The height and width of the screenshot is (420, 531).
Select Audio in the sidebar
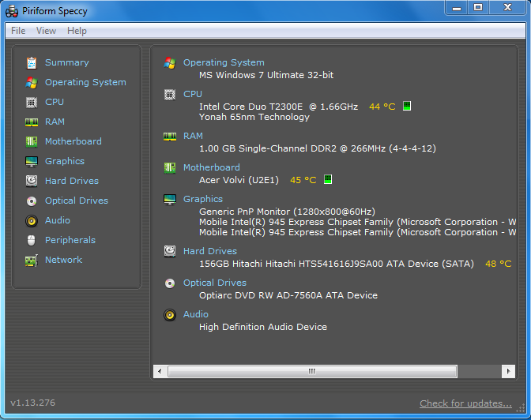pos(58,220)
